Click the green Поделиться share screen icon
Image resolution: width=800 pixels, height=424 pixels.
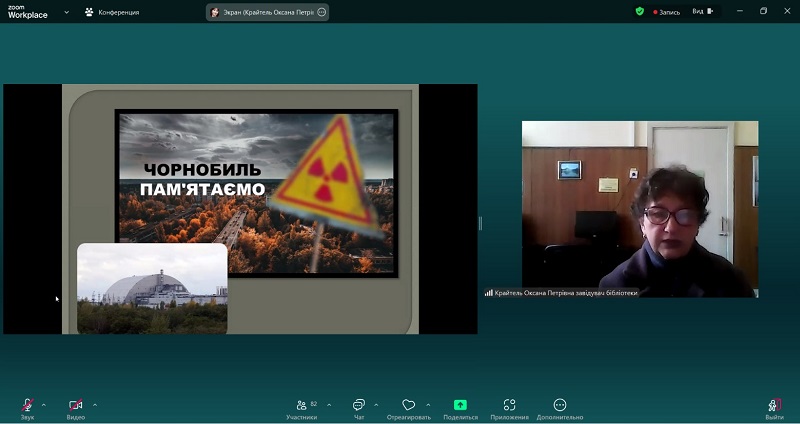click(460, 405)
